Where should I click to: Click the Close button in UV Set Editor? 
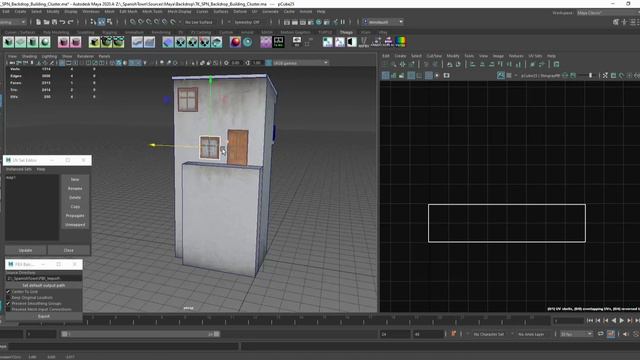69,250
